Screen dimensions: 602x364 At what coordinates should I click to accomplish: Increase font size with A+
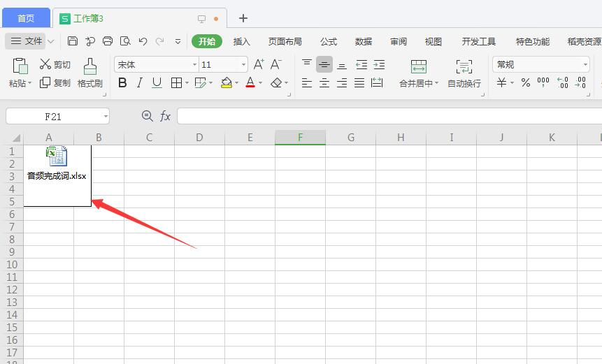point(259,64)
